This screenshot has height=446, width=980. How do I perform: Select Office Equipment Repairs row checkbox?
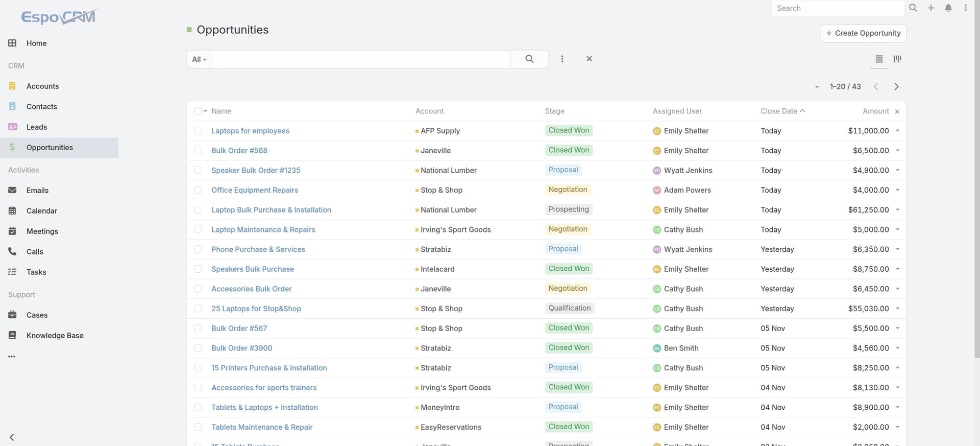click(198, 190)
